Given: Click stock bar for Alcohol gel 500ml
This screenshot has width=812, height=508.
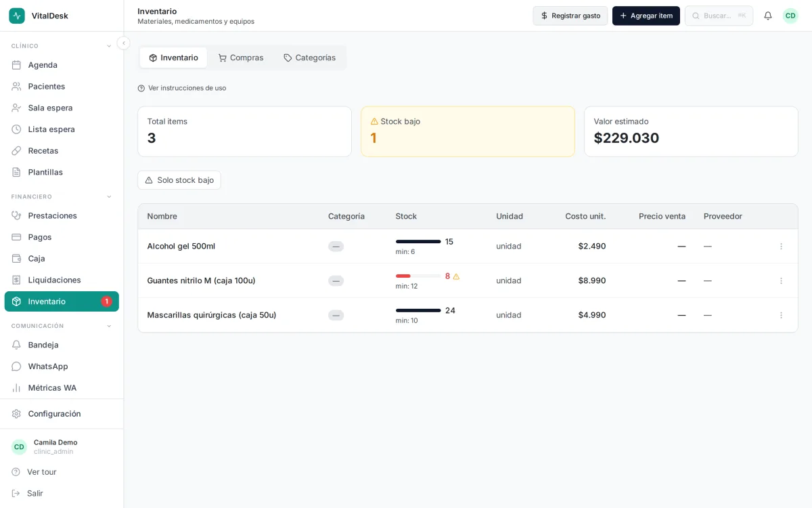Looking at the screenshot, I should (418, 242).
